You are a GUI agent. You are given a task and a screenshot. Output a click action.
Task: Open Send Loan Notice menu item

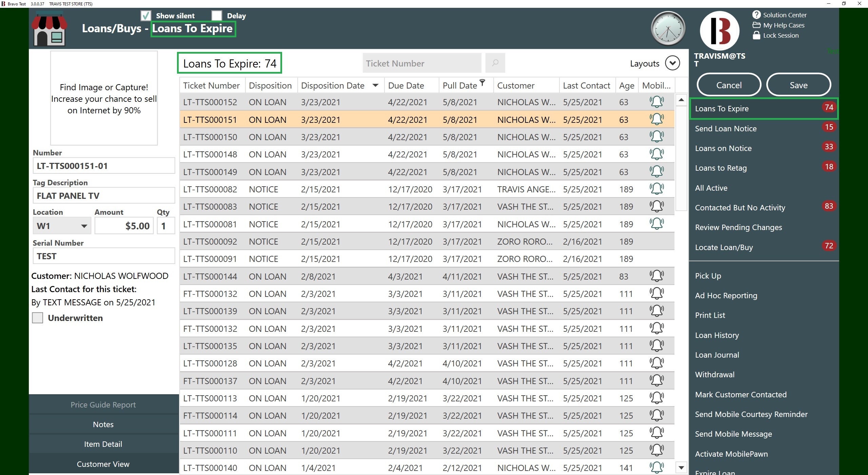click(764, 128)
